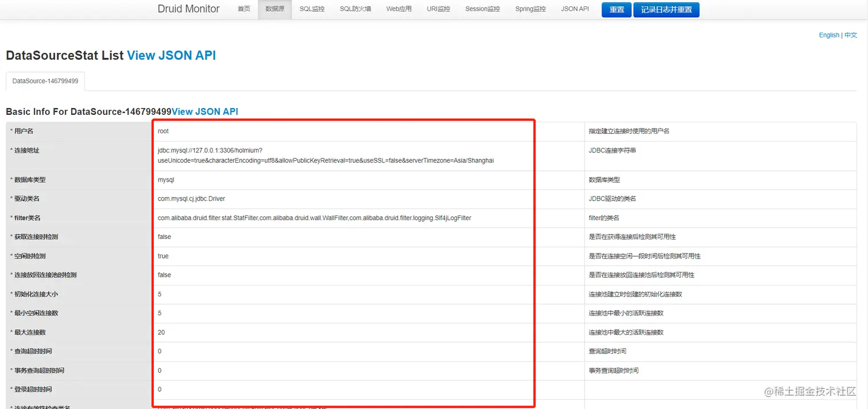The width and height of the screenshot is (868, 409).
Task: Go to the 首页 nav item
Action: point(244,9)
